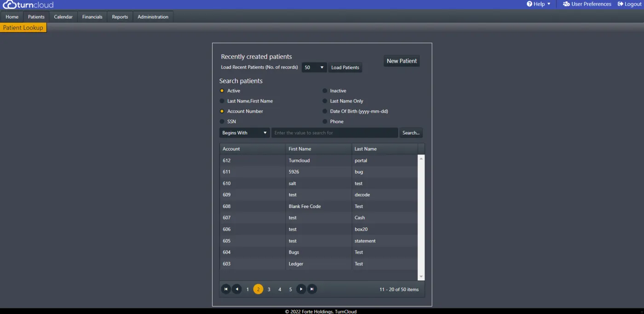Go to first page of patient results

226,289
